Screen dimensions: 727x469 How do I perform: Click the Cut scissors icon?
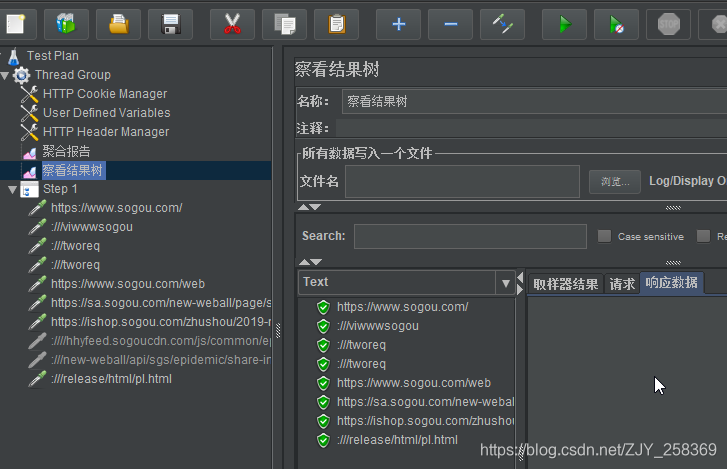point(232,24)
